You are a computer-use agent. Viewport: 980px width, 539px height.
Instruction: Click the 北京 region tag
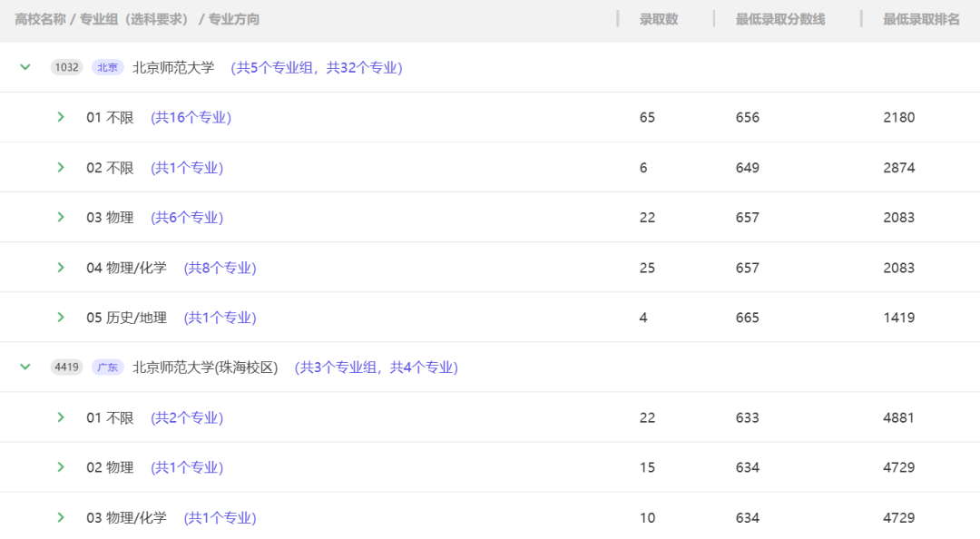[x=107, y=67]
